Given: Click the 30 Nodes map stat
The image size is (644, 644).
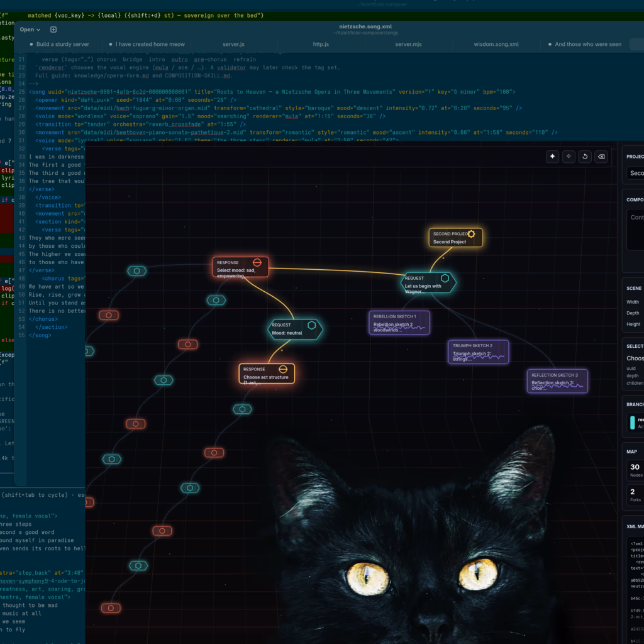Looking at the screenshot, I should coord(635,470).
